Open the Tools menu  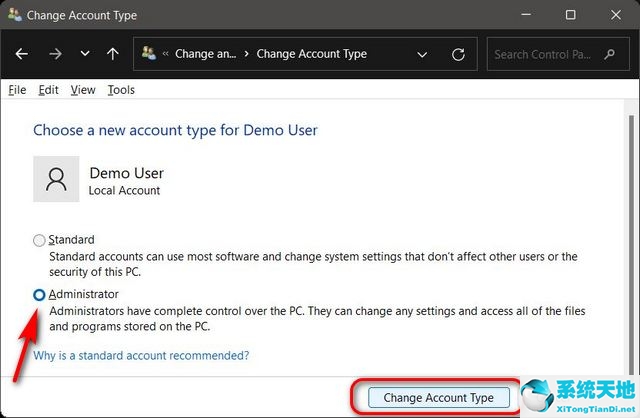(x=121, y=90)
